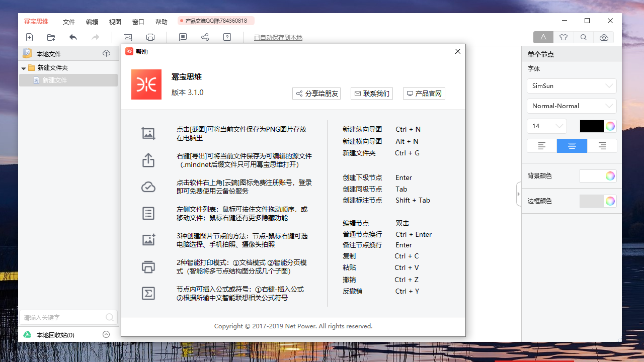The height and width of the screenshot is (362, 644).
Task: Click the redo arrow in toolbar
Action: [96, 37]
